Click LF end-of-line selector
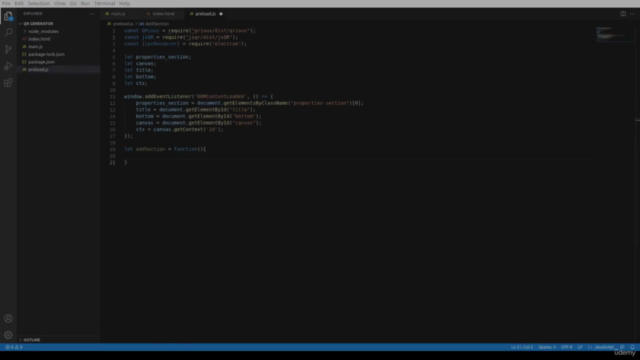This screenshot has width=640, height=360. pos(580,347)
